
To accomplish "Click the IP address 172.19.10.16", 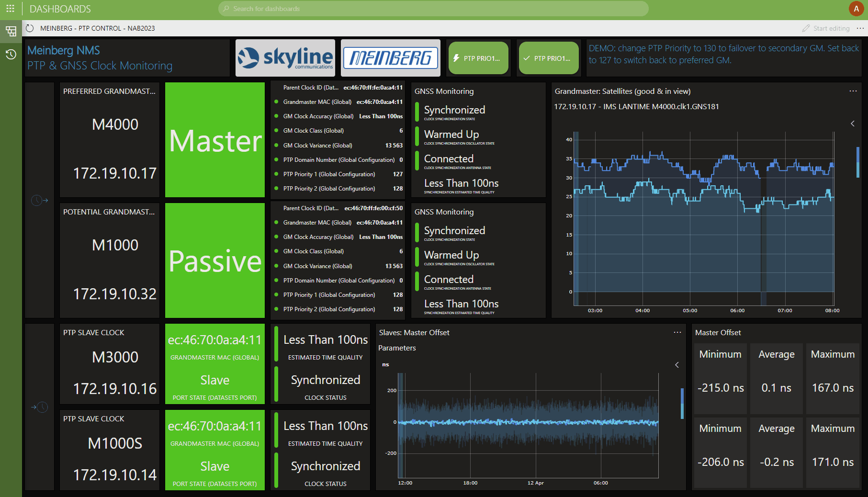I will coord(115,389).
